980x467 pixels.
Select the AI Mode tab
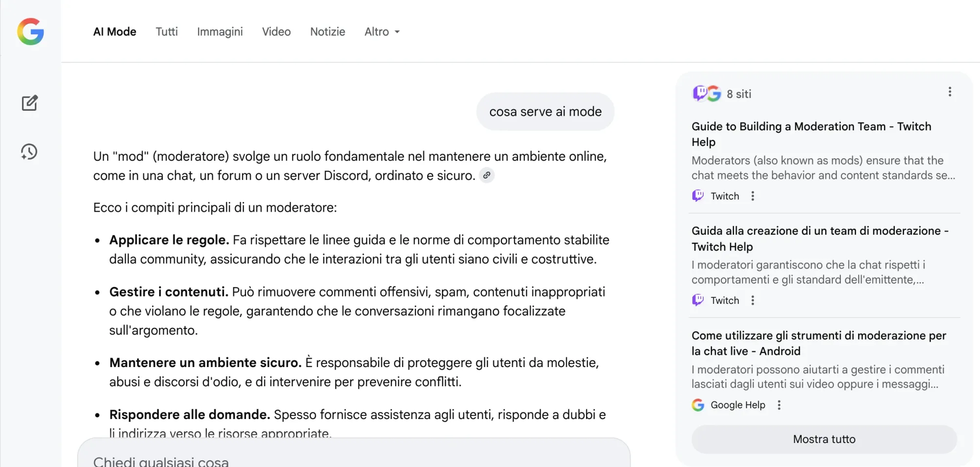pos(115,32)
